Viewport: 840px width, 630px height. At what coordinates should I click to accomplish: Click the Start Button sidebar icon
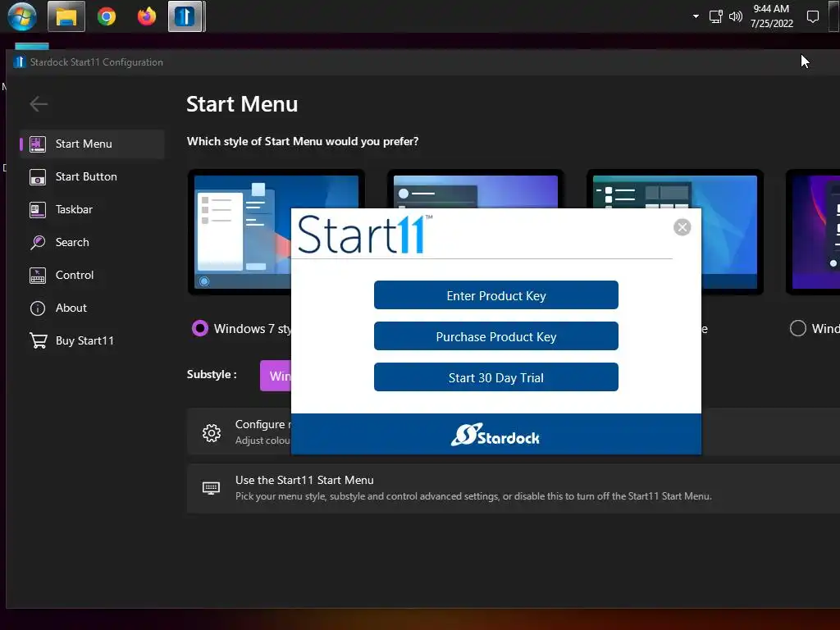38,177
